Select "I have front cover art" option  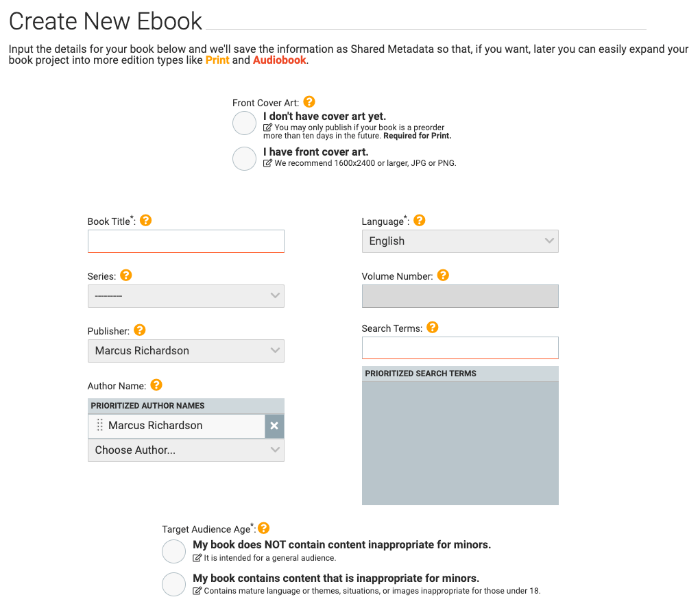(245, 158)
